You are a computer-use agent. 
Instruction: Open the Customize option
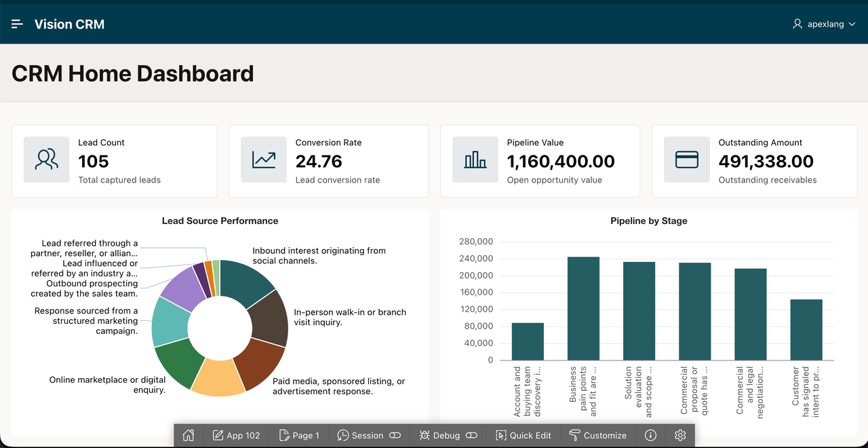(597, 435)
